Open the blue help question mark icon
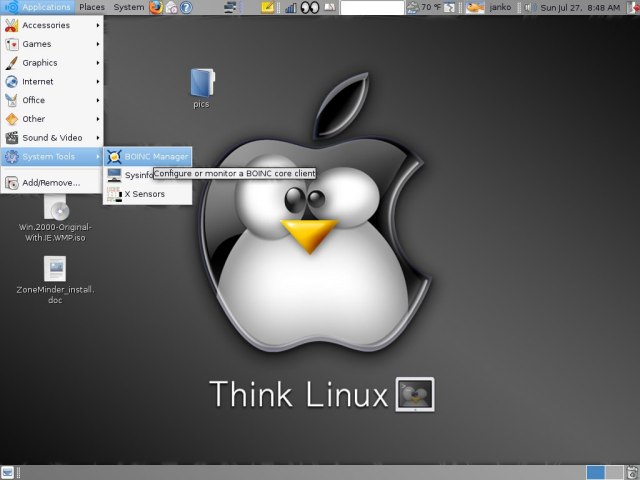This screenshot has height=480, width=640. coord(186,7)
